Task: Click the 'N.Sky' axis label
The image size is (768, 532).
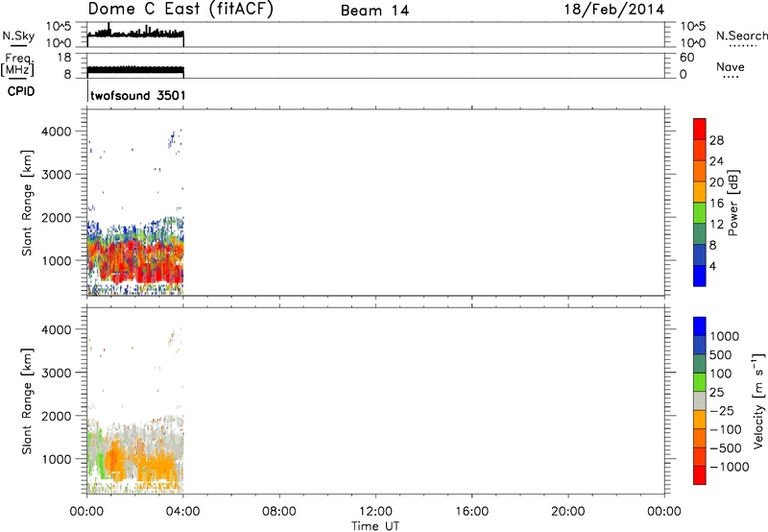Action: 18,36
